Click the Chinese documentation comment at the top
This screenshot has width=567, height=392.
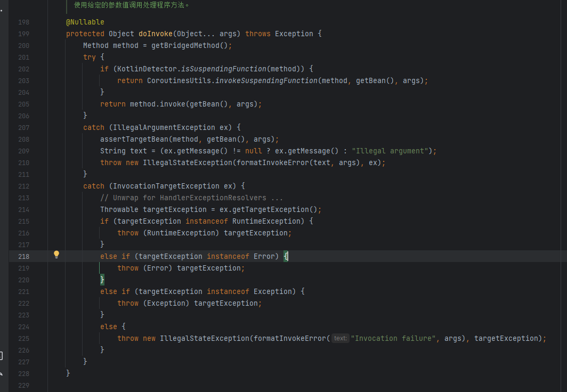pyautogui.click(x=132, y=5)
